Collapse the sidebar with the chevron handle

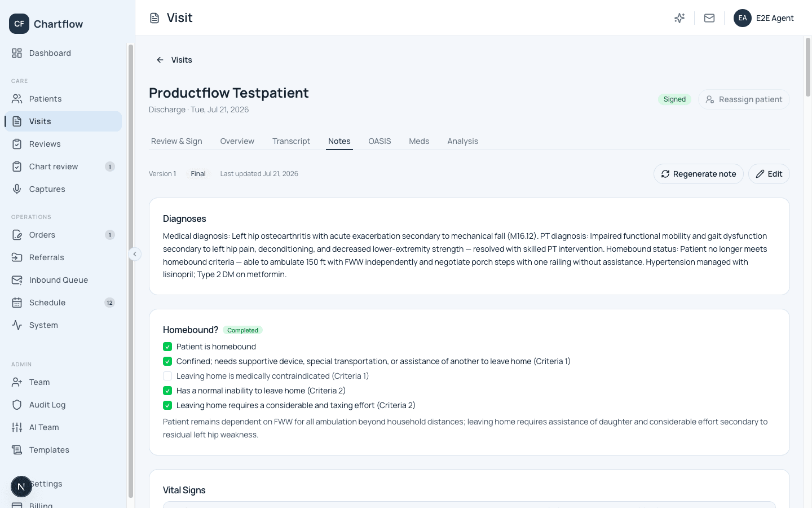point(135,254)
